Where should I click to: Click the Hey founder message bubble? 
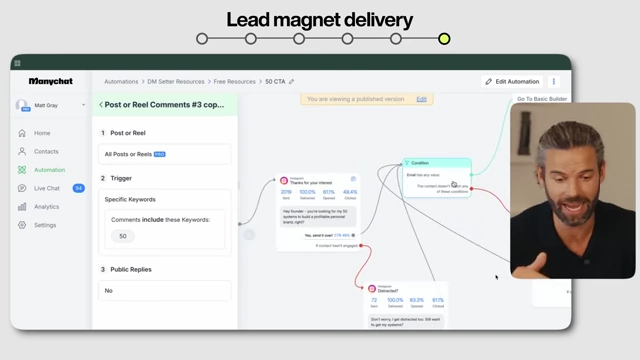click(318, 217)
